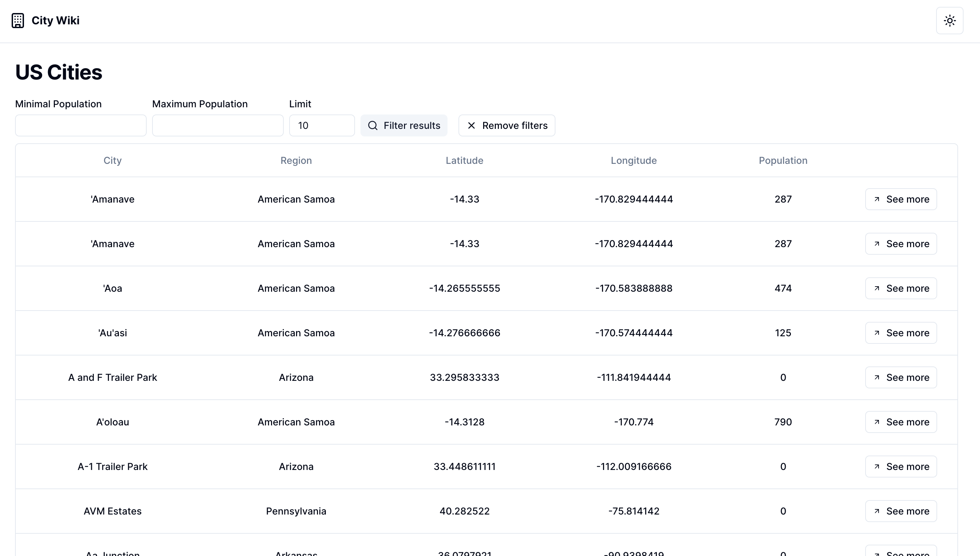Click the population value 474
980x556 pixels.
pyautogui.click(x=783, y=288)
